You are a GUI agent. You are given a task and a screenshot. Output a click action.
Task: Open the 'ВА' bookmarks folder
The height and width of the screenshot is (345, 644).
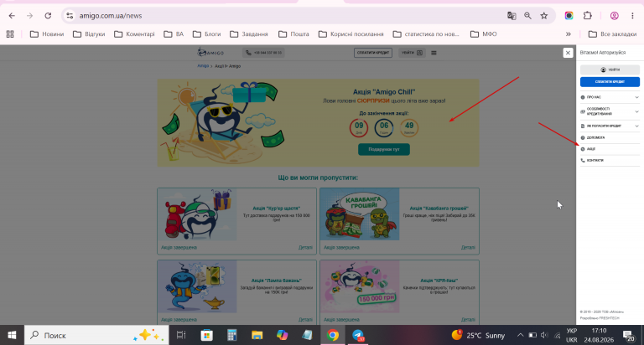(174, 34)
